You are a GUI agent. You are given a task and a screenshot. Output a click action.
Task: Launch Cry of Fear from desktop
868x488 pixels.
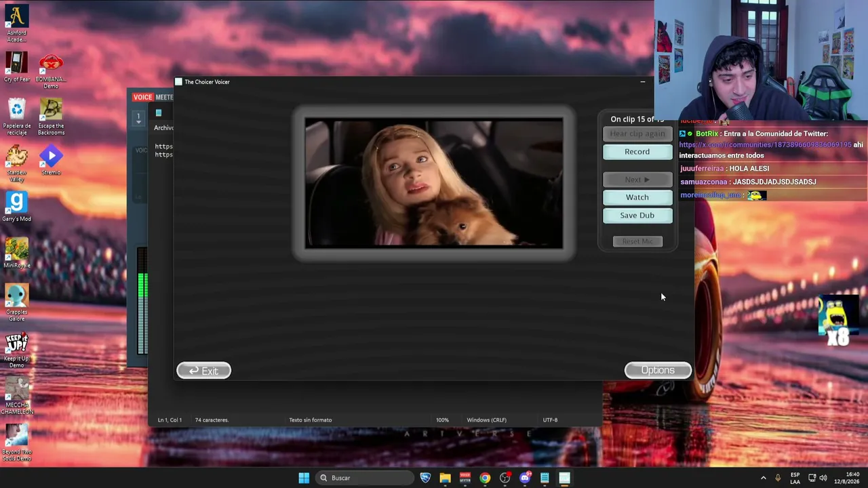16,66
